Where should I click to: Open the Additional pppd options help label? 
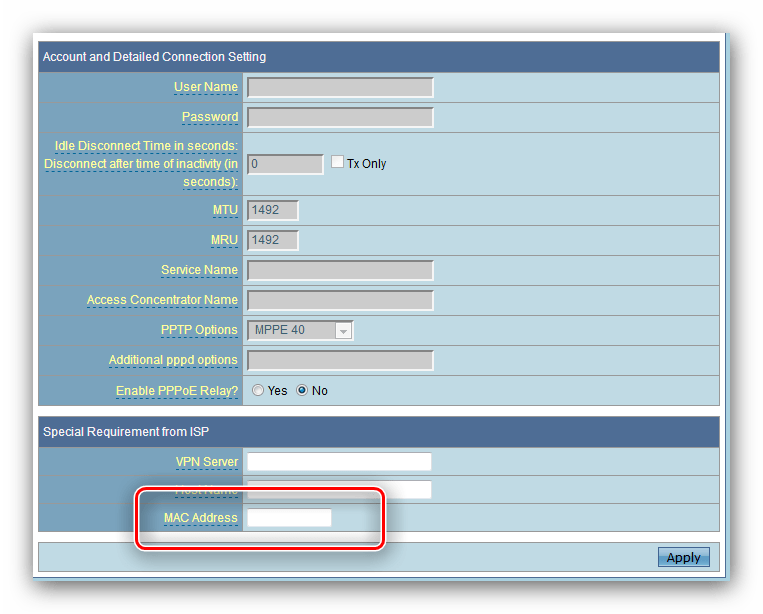173,360
